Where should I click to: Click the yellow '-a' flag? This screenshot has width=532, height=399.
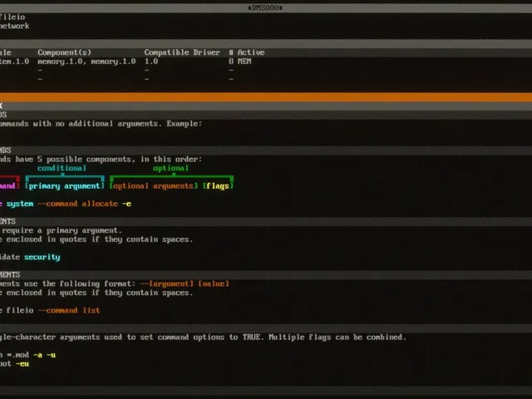(x=37, y=355)
